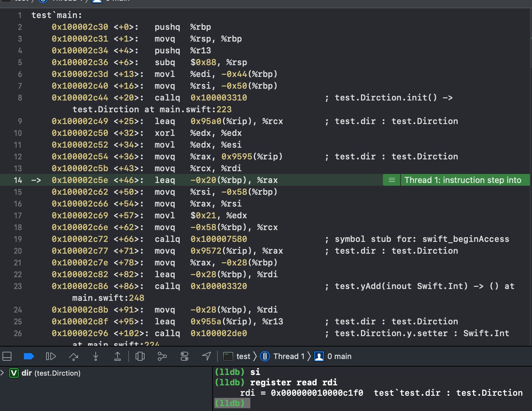Open the Environment Overrides popover
This screenshot has height=411, width=532.
pyautogui.click(x=184, y=356)
